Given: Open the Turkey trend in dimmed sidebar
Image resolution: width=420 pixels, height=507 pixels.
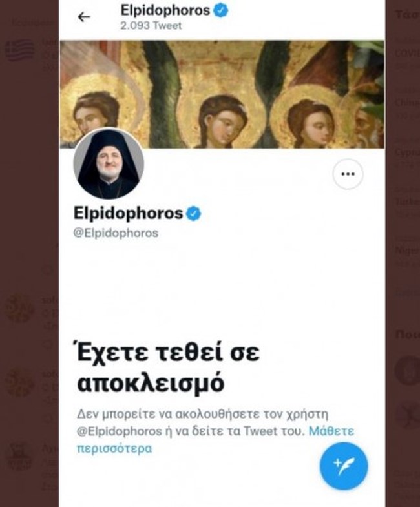Looking at the screenshot, I should click(407, 202).
